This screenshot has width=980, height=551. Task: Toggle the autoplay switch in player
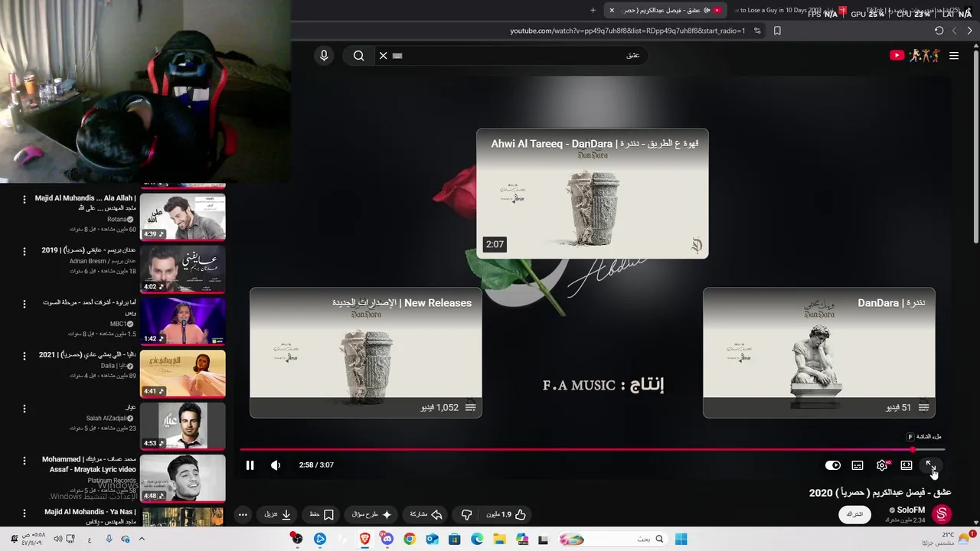click(833, 465)
